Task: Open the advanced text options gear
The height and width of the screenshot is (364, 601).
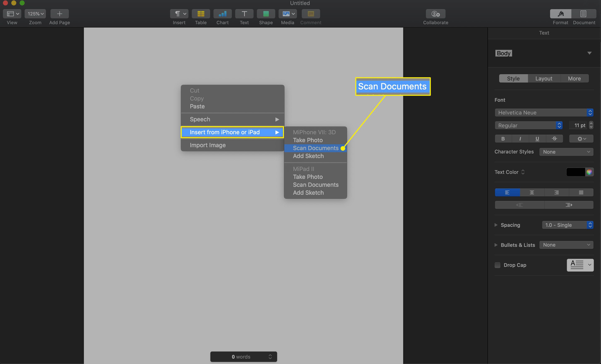Action: tap(581, 139)
